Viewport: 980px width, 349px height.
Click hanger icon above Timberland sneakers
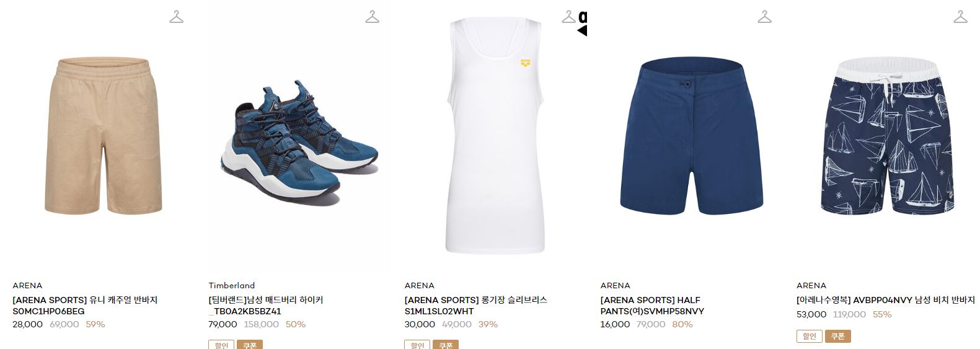373,17
